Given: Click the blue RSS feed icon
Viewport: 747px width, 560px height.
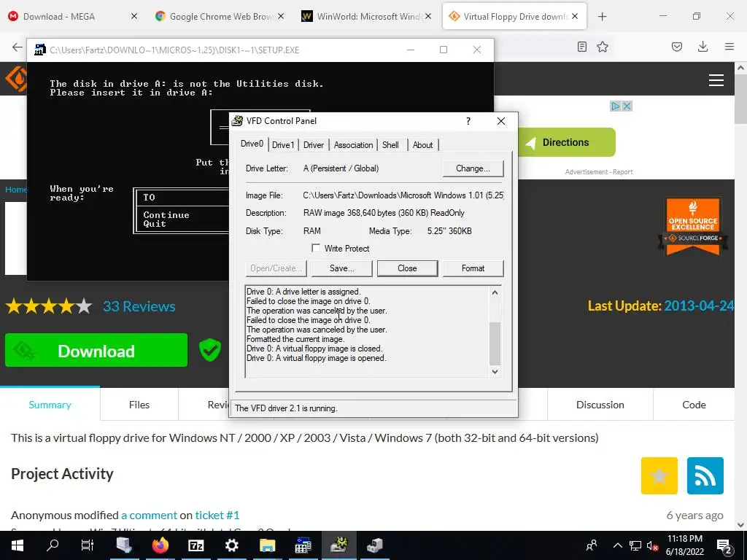Looking at the screenshot, I should point(705,475).
